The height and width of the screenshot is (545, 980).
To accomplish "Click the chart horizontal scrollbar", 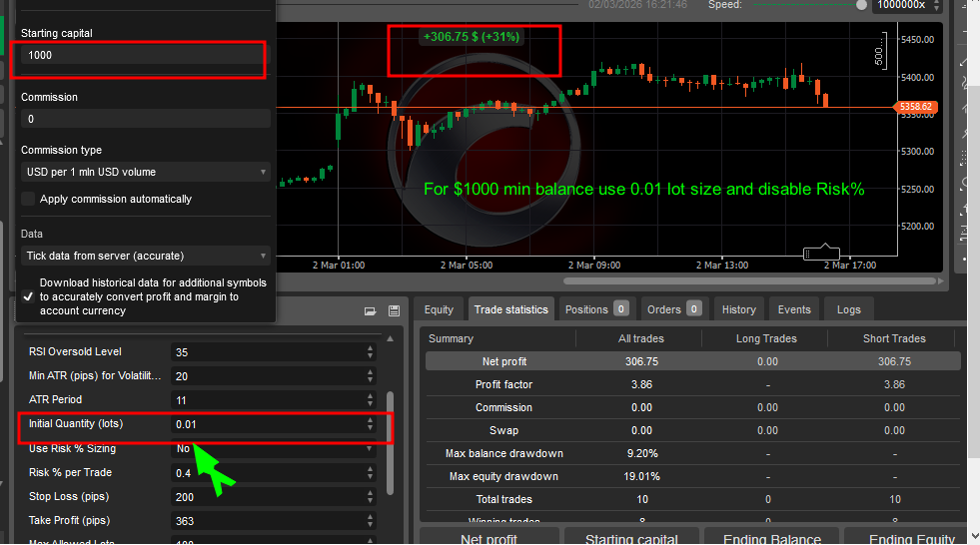I will pos(749,280).
